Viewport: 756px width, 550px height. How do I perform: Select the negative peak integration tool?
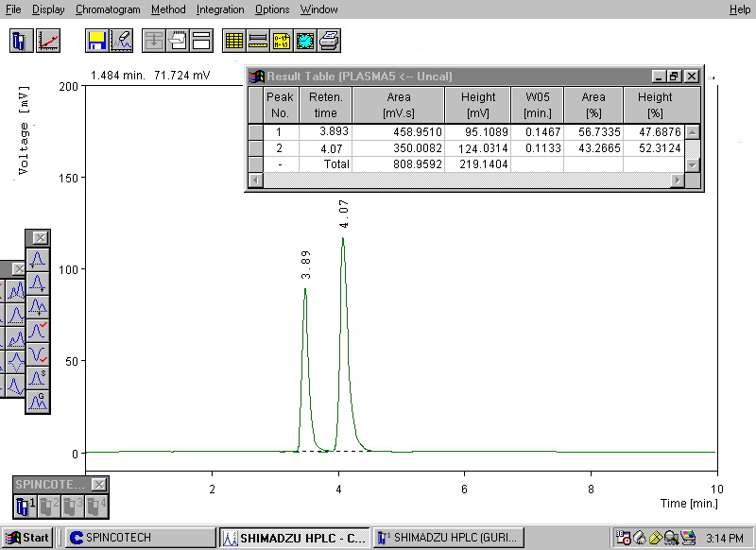[38, 353]
